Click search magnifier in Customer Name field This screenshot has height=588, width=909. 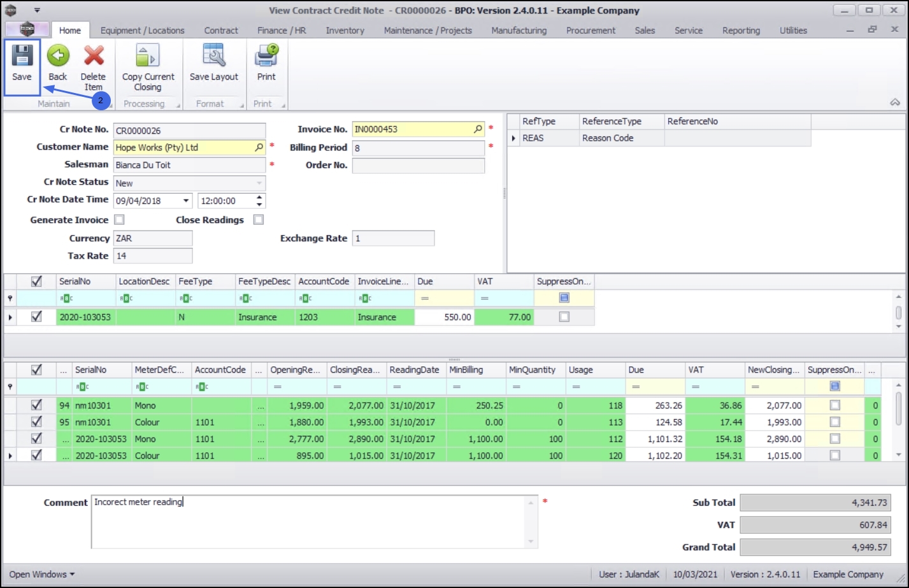pos(259,147)
